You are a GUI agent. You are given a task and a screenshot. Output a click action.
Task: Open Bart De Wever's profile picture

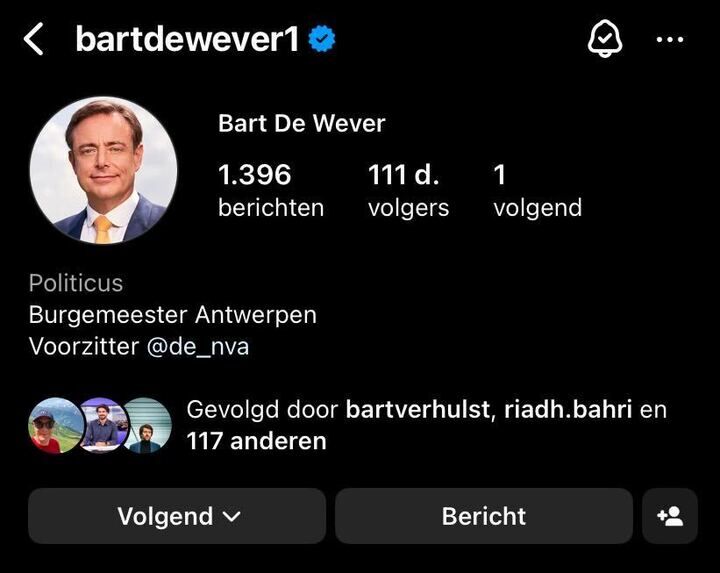coord(103,170)
